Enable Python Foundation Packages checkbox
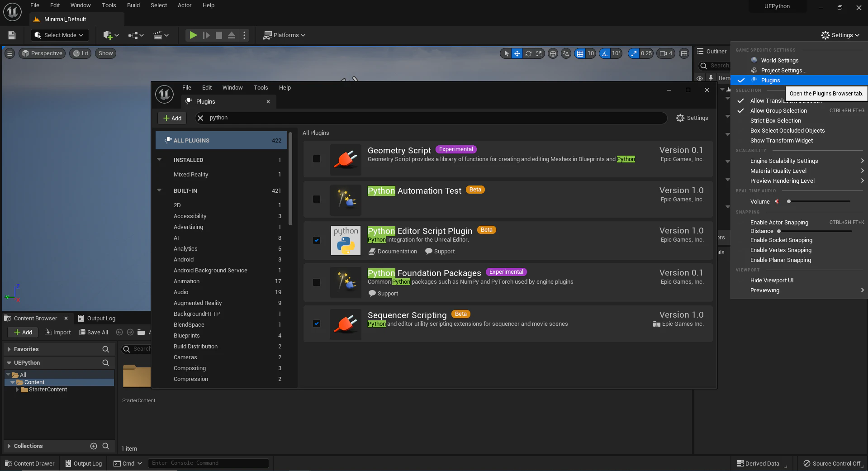868x471 pixels. [x=317, y=282]
